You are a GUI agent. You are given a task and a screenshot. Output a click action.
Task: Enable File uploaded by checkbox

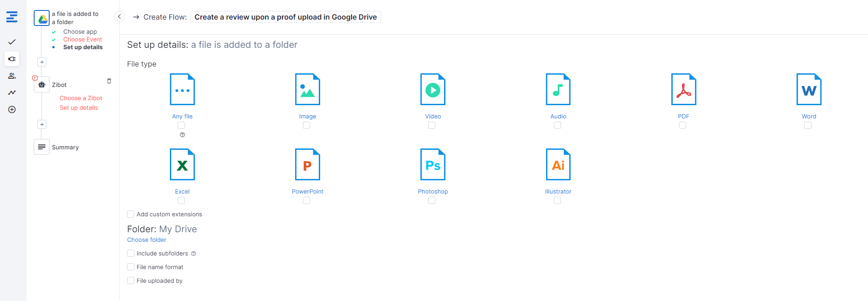pyautogui.click(x=131, y=281)
